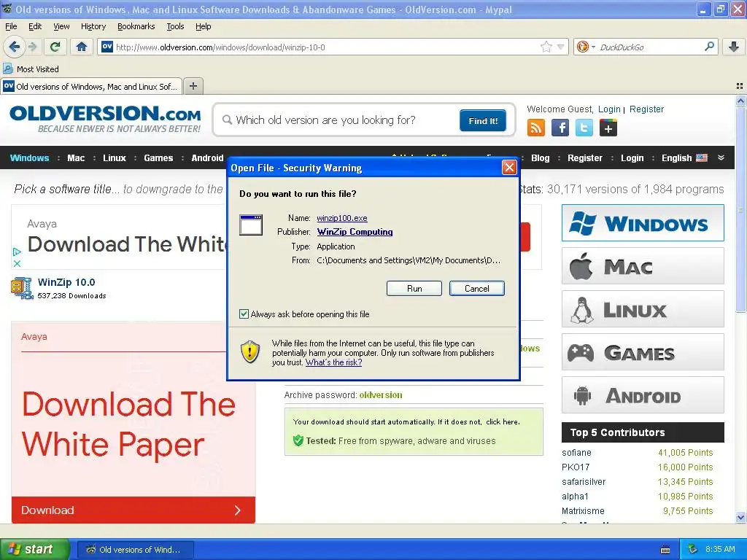
Task: Click the Old versions of Wind... taskbar item
Action: coord(135,550)
